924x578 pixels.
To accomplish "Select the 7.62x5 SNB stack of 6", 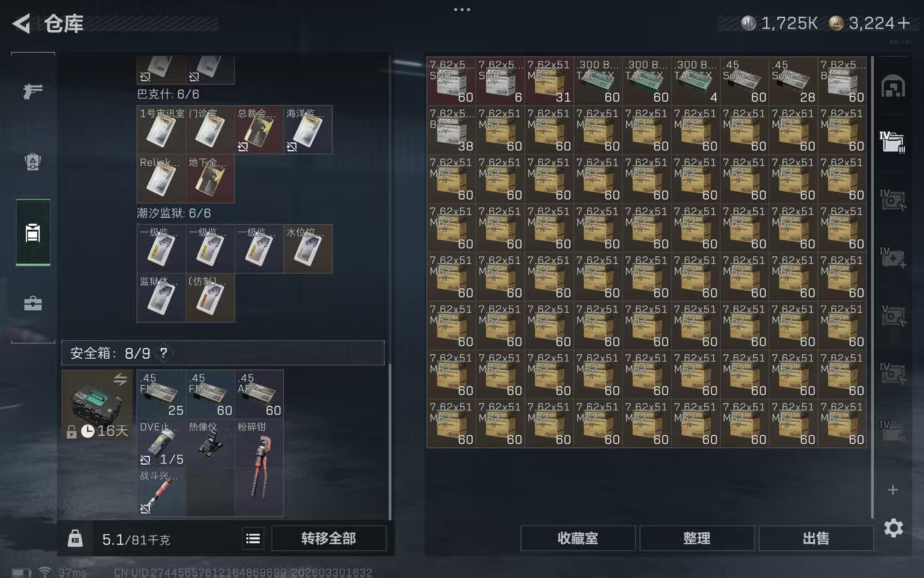I will click(500, 81).
